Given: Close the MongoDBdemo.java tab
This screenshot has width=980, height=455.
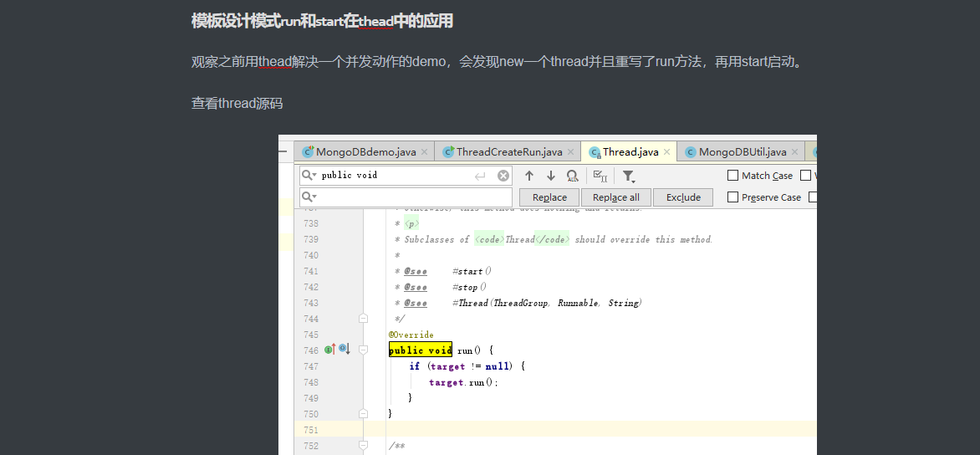Looking at the screenshot, I should tap(425, 152).
